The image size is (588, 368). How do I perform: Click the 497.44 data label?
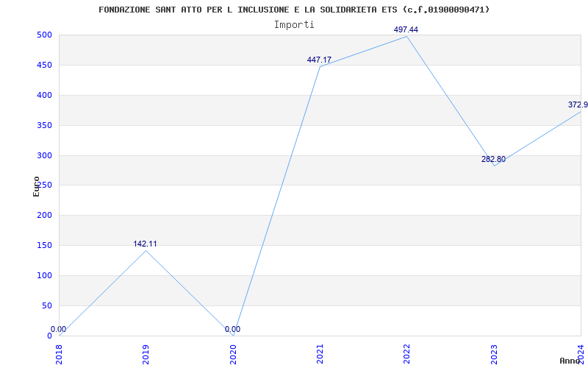pyautogui.click(x=406, y=29)
